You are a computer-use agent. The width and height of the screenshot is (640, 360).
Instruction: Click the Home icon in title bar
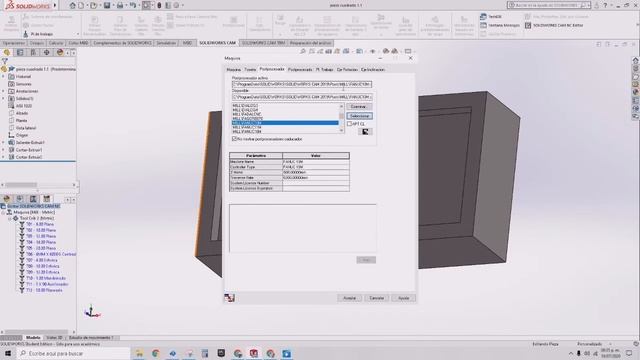click(72, 5)
